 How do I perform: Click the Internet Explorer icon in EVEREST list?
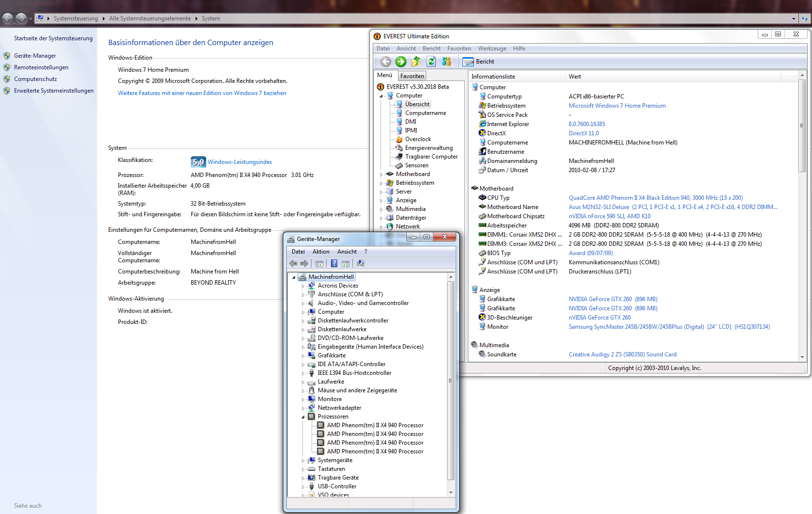point(482,124)
